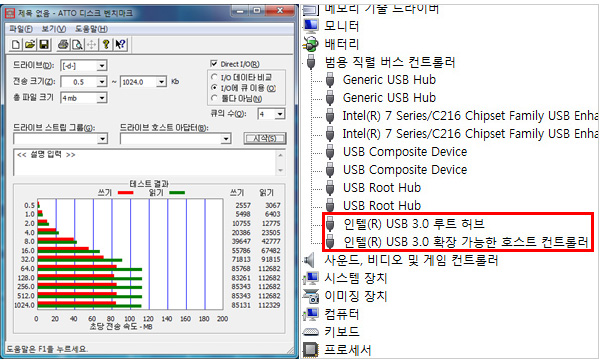Select the context help arrow-question icon
Image resolution: width=600 pixels, height=362 pixels.
point(120,45)
